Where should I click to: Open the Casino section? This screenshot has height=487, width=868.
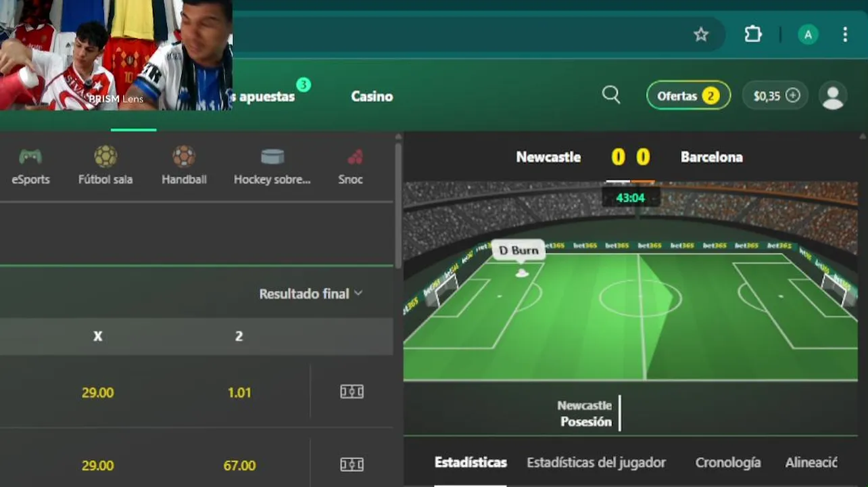(x=372, y=96)
